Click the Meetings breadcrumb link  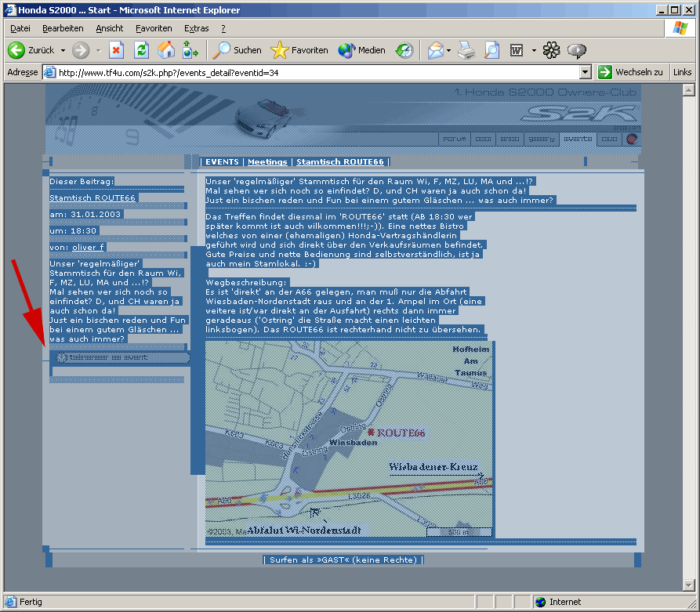coord(267,161)
